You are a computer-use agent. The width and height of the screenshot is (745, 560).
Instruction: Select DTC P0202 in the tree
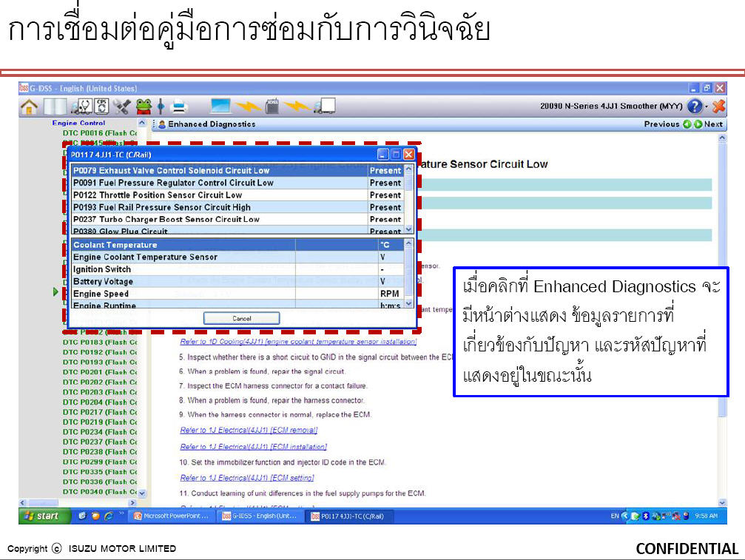click(x=100, y=382)
